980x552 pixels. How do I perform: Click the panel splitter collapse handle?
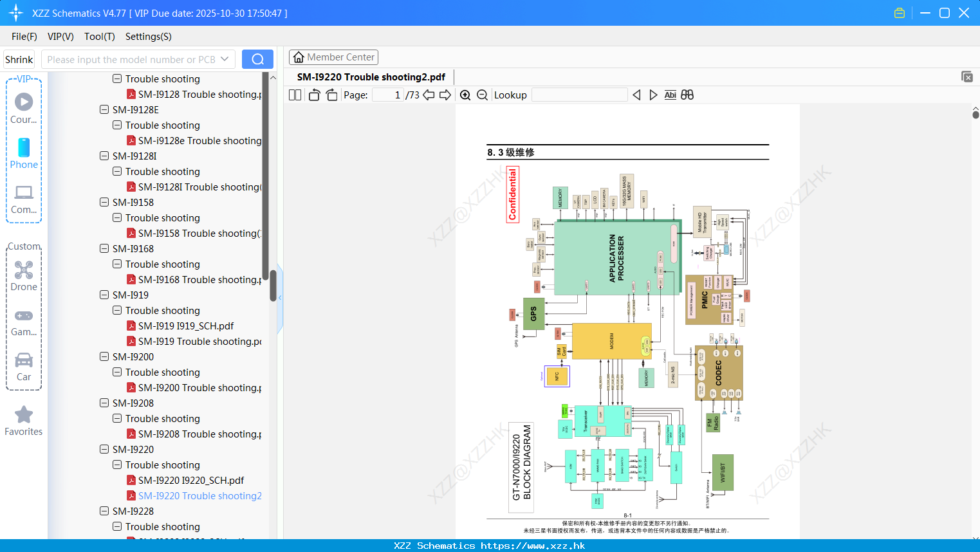[x=280, y=299]
